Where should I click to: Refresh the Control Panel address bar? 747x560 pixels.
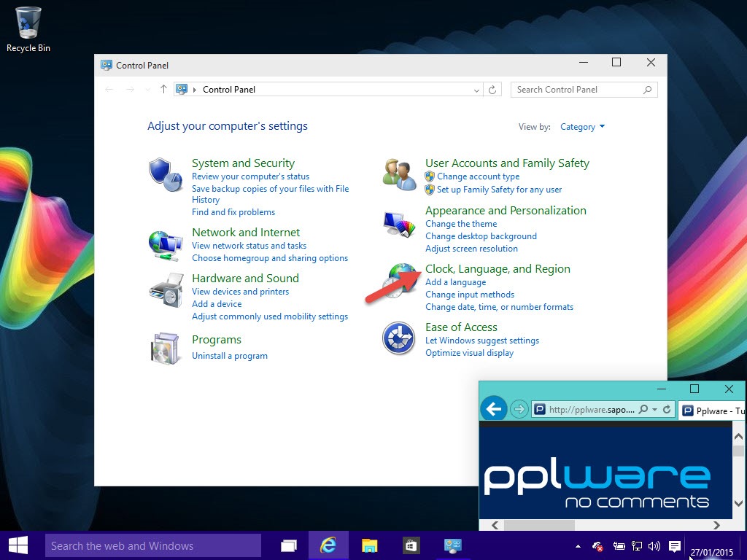point(492,90)
